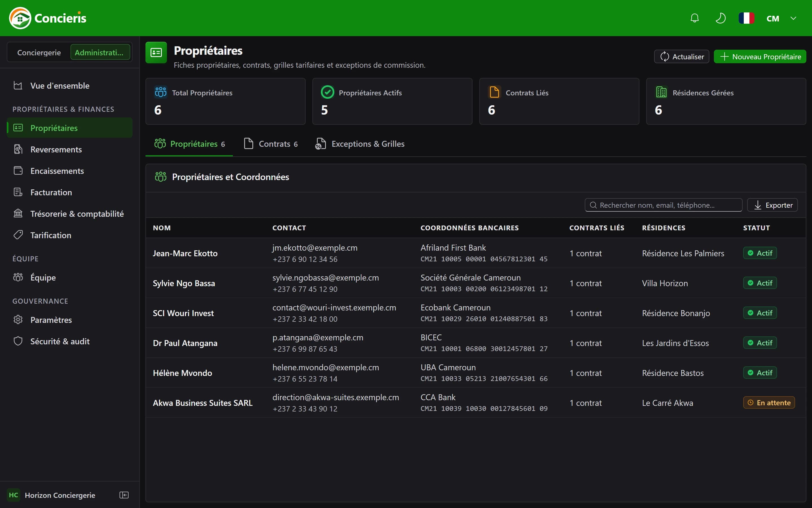This screenshot has height=508, width=812.
Task: Refresh list with Actualiser
Action: 681,56
